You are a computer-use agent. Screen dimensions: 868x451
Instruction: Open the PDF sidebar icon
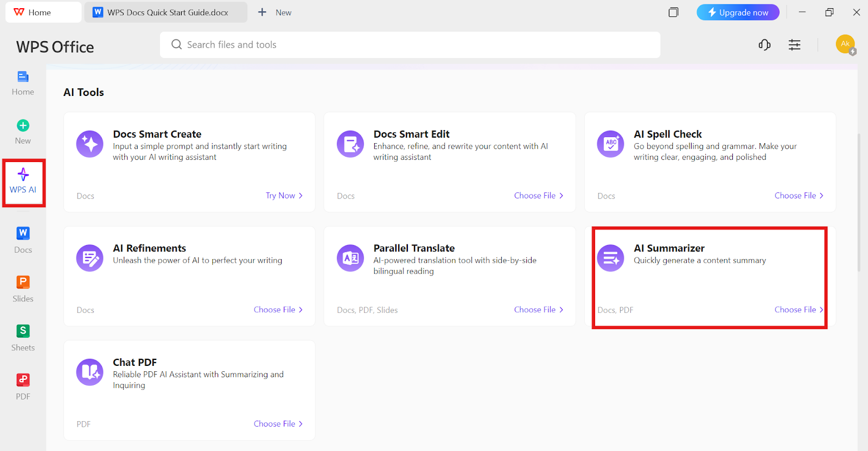point(23,380)
